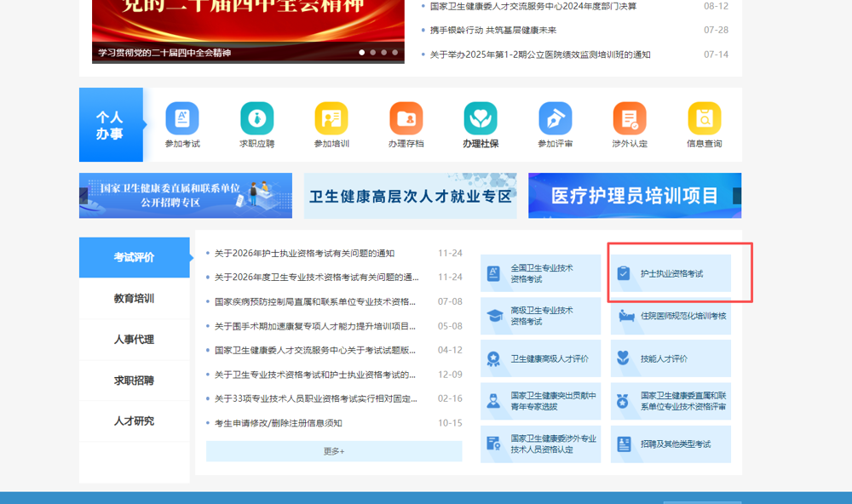Select the 人才研究 tab
Image resolution: width=852 pixels, height=504 pixels.
point(134,421)
